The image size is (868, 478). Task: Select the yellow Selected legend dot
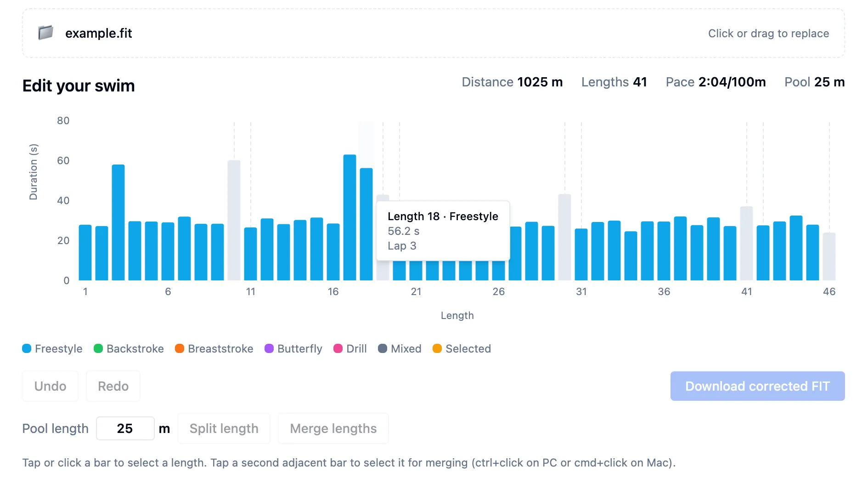pos(437,348)
